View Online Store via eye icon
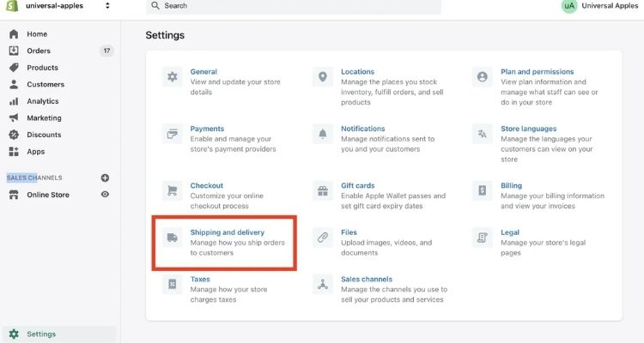The height and width of the screenshot is (343, 644). point(105,195)
